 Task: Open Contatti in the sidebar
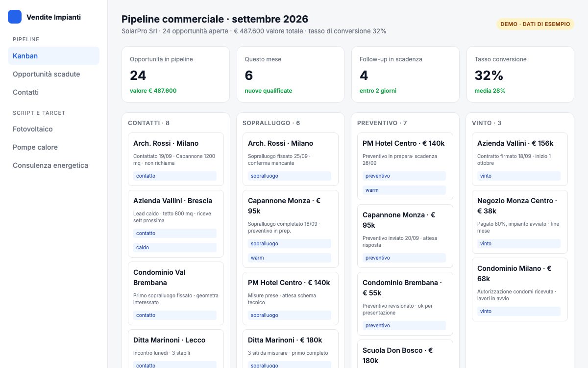point(53,92)
